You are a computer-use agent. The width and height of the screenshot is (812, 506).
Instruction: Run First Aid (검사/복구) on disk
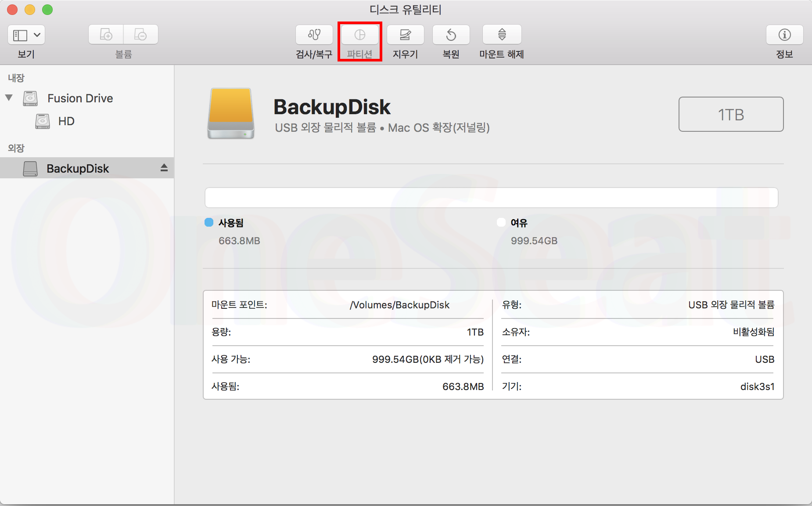coord(314,34)
